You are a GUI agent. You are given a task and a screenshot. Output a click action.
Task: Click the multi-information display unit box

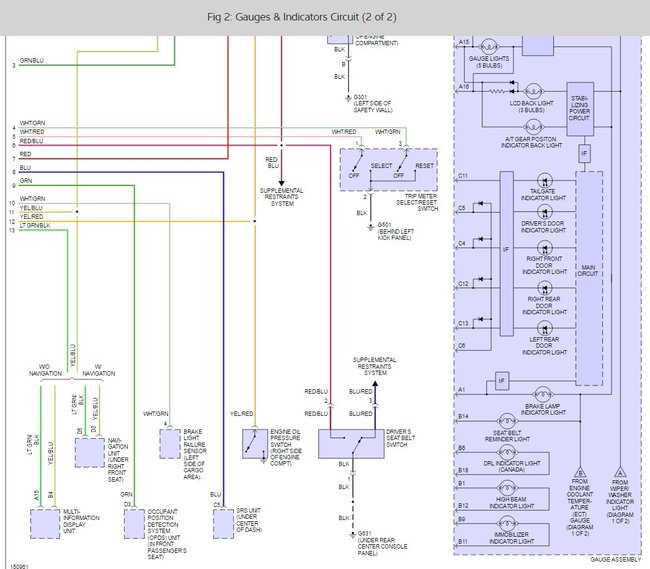[x=45, y=524]
